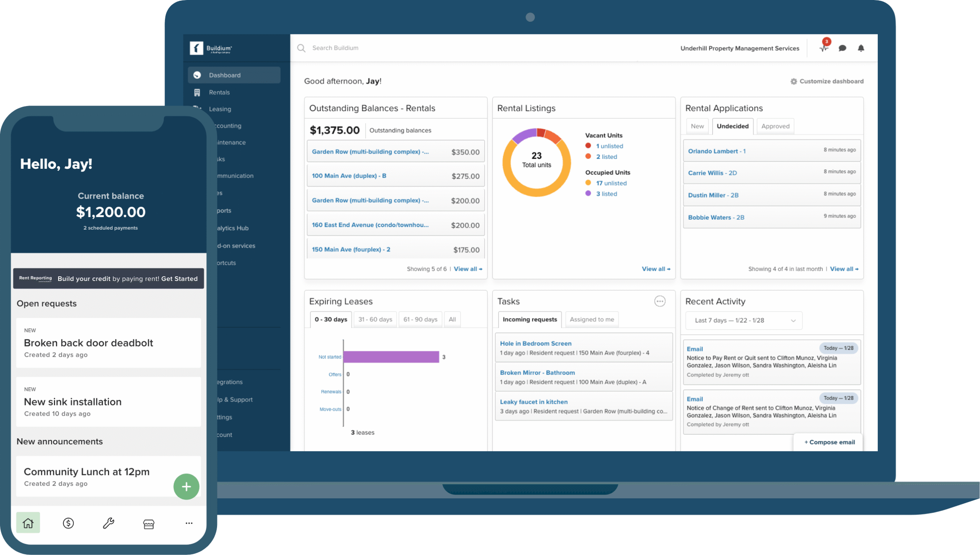Tap the dollar payments icon in phone bar
980x555 pixels.
click(x=68, y=523)
